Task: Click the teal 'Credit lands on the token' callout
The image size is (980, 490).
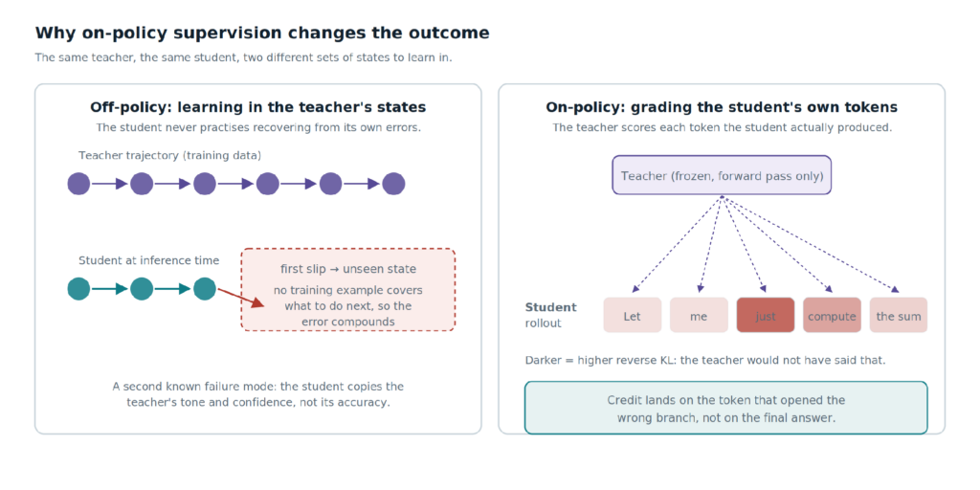Action: (726, 408)
